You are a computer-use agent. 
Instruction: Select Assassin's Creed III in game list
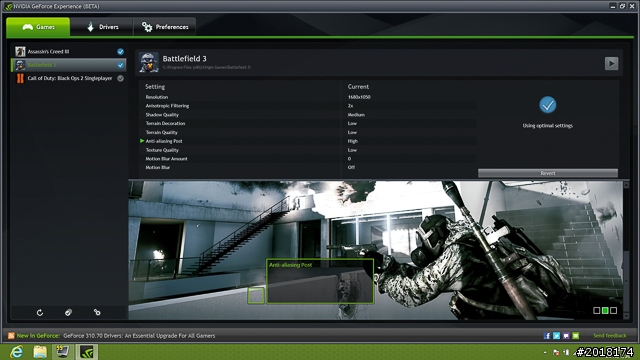(69, 51)
